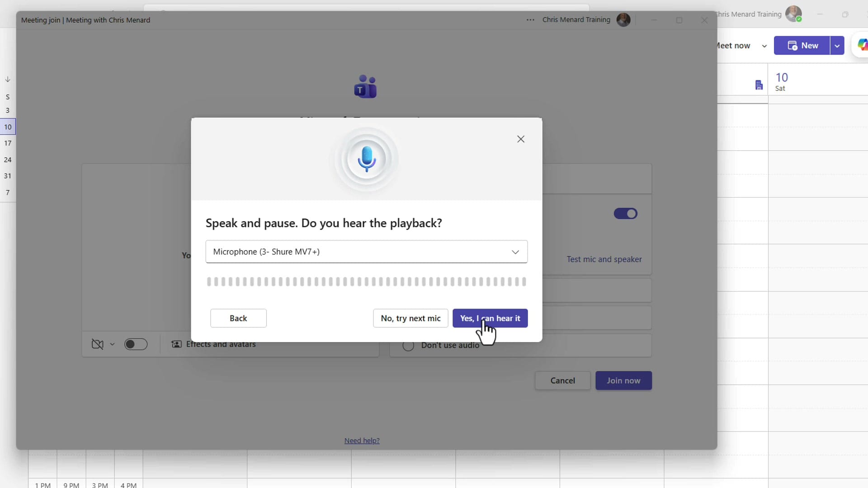Click the blue microphone icon
This screenshot has width=868, height=488.
point(367,159)
